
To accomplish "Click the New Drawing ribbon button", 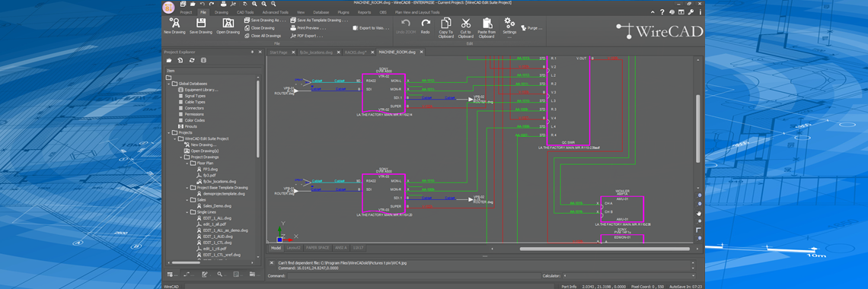I will [174, 26].
